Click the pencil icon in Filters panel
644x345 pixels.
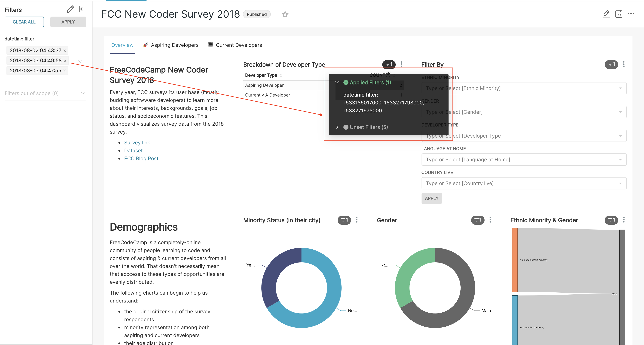(x=70, y=9)
